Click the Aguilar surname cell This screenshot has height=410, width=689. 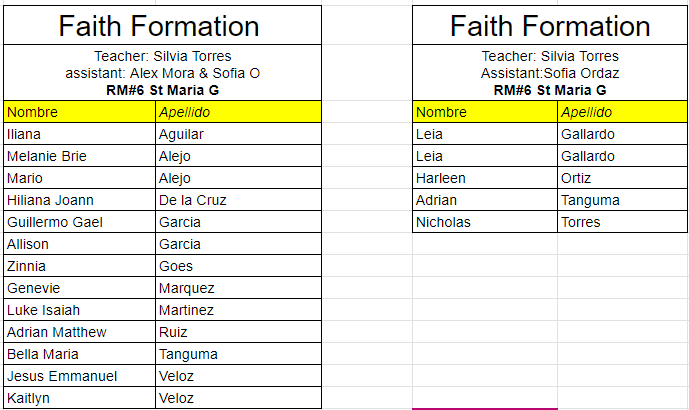[x=238, y=134]
